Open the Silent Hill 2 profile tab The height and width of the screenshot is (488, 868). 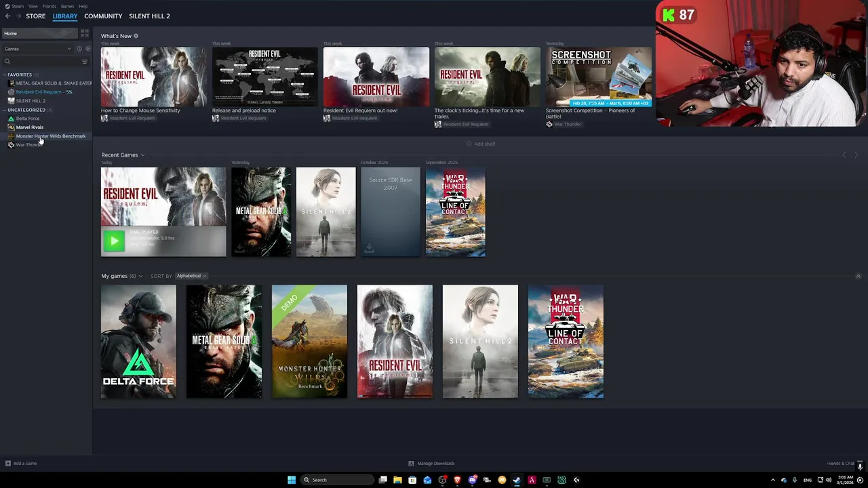(x=149, y=16)
